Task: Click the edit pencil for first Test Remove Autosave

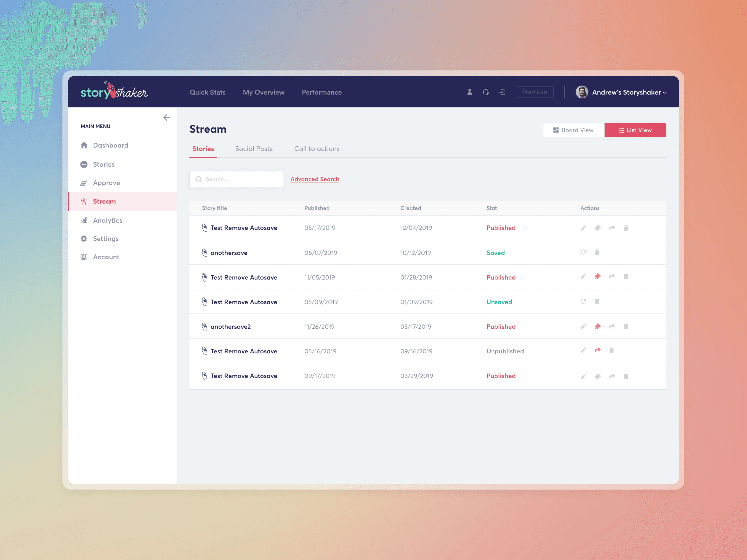Action: tap(583, 228)
